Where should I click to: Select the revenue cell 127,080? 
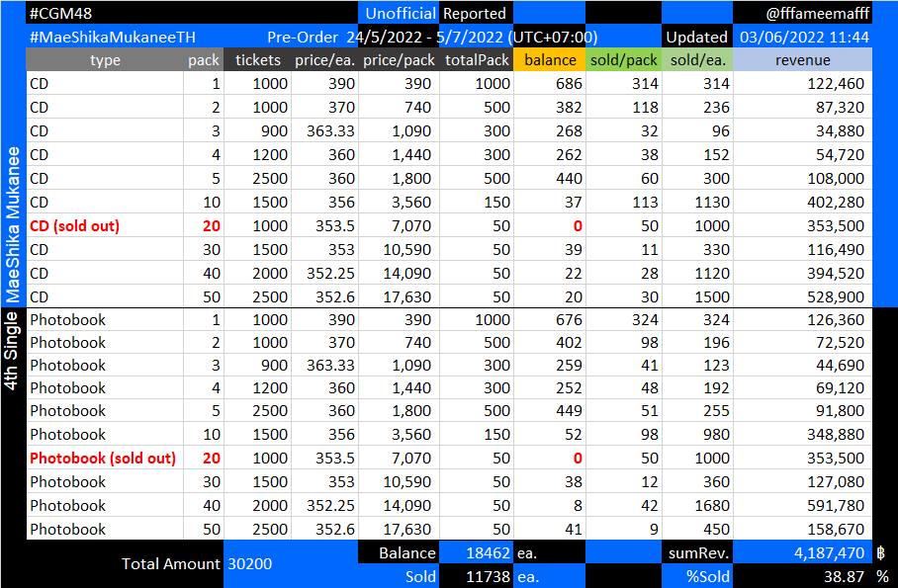(802, 482)
